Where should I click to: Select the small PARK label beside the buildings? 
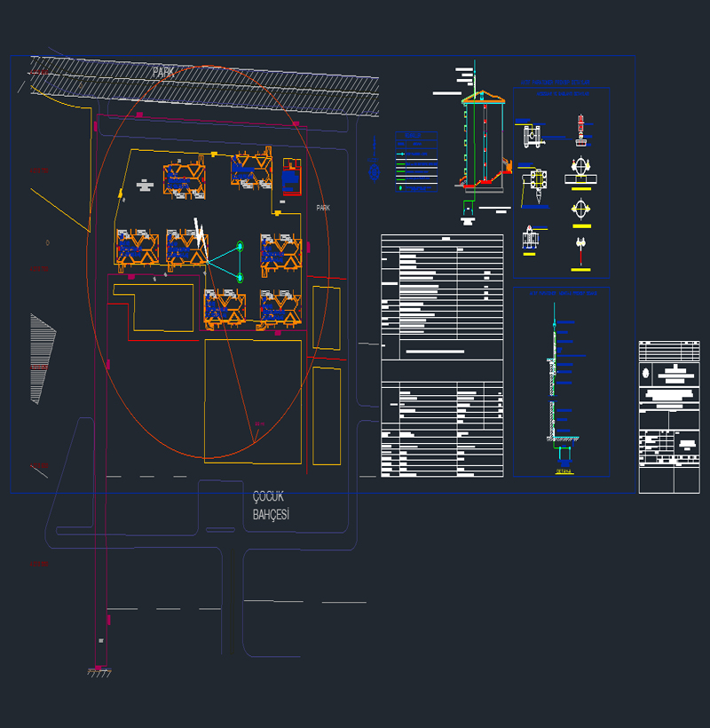(323, 208)
